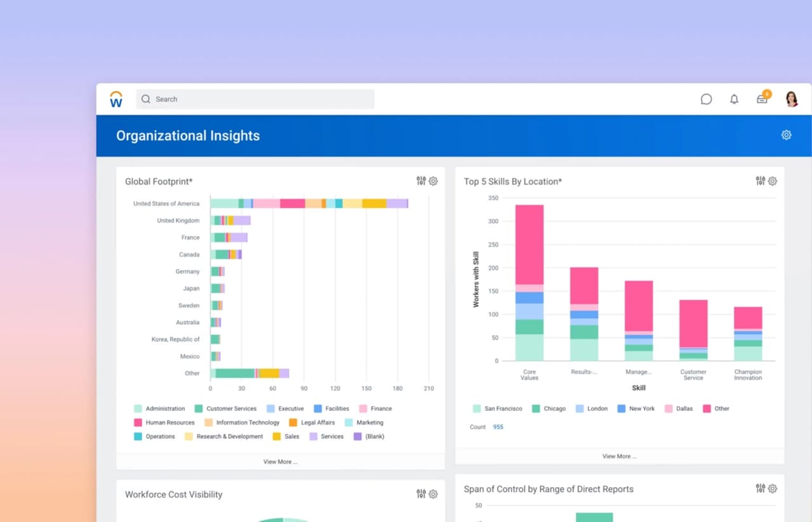Screen dimensions: 812x522
Task: Open filter sliders icon in Workforce Cost Visibility
Action: tap(421, 493)
